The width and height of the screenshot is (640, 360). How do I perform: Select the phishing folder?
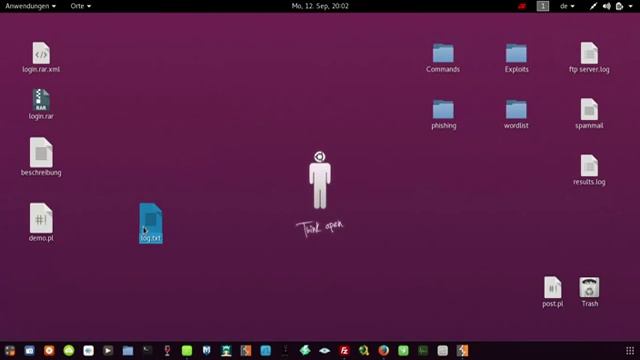(443, 109)
